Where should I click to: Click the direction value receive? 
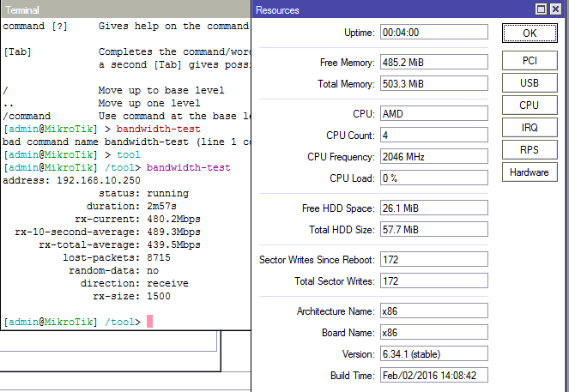(x=167, y=283)
